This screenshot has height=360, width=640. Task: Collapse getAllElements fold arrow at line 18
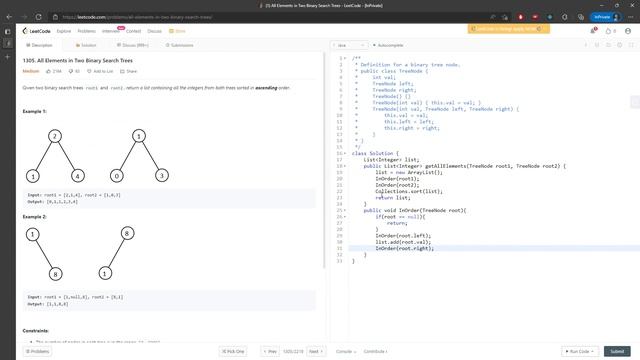click(345, 166)
